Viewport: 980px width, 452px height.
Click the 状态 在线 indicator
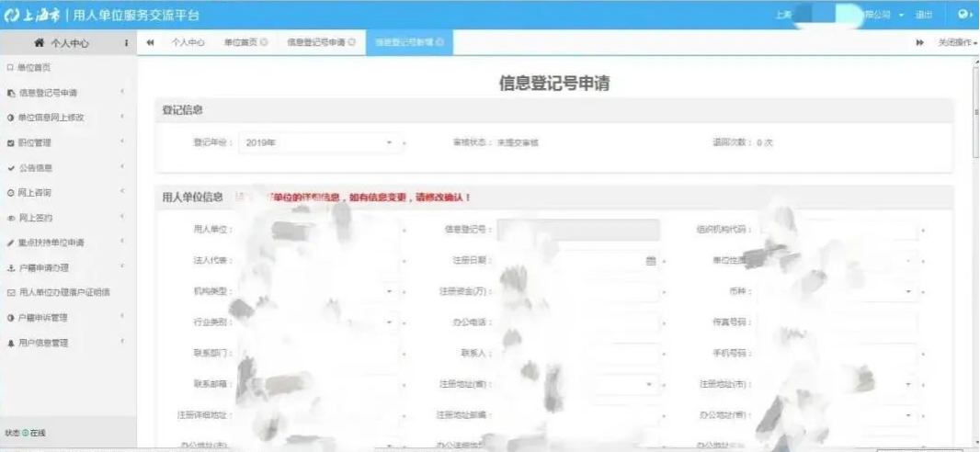25,433
